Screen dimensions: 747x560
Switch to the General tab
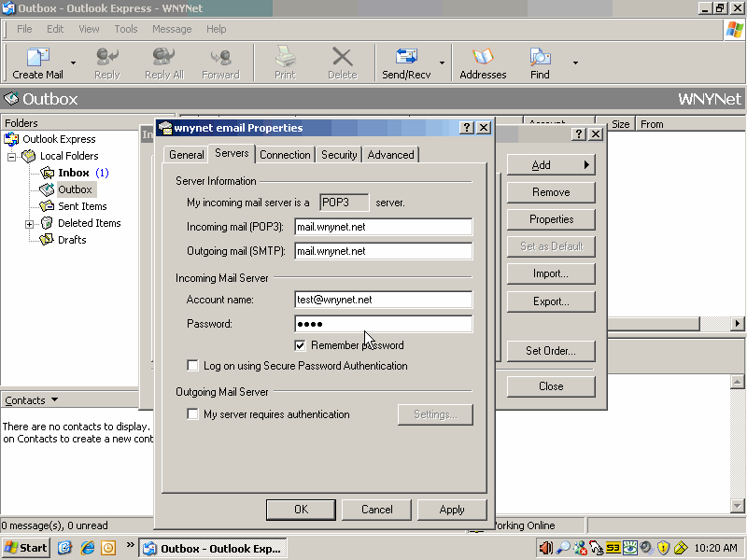coord(186,155)
